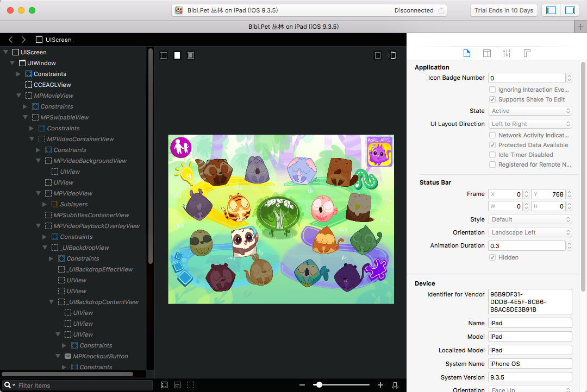The width and height of the screenshot is (587, 392).
Task: Toggle Protected Data Available checkbox
Action: (x=492, y=145)
